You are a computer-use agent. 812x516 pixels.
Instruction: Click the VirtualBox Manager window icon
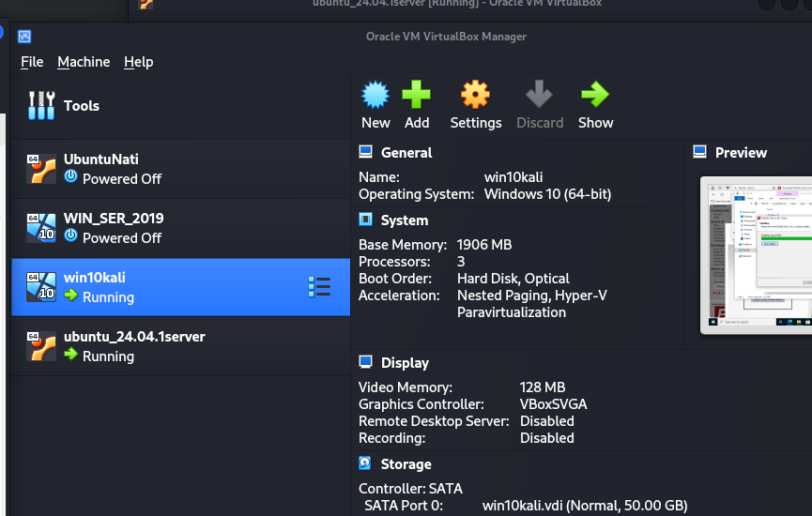tap(24, 37)
